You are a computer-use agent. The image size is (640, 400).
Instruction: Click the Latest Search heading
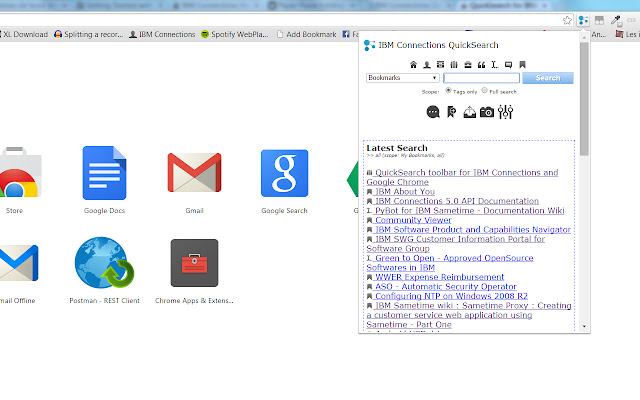click(397, 148)
